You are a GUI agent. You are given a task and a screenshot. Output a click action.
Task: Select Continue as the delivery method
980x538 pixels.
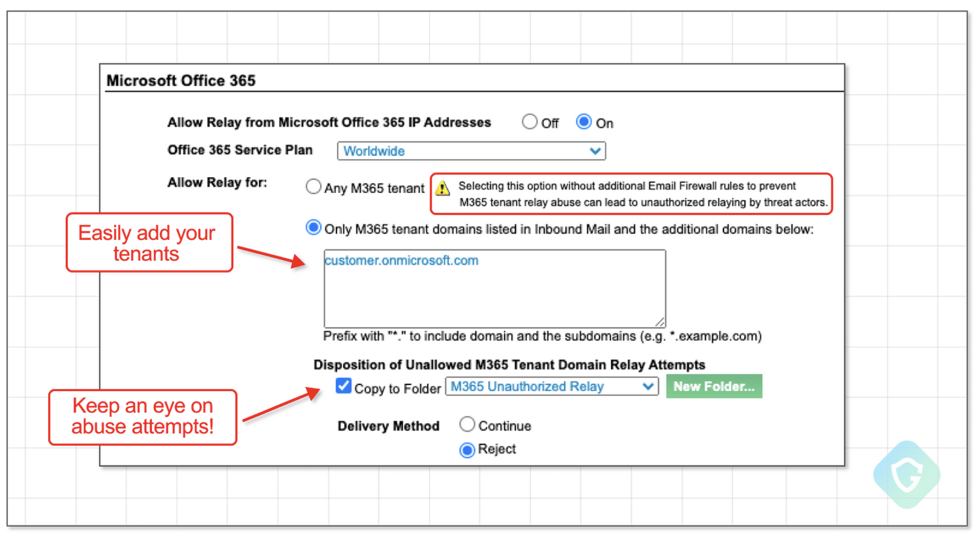[x=467, y=424]
